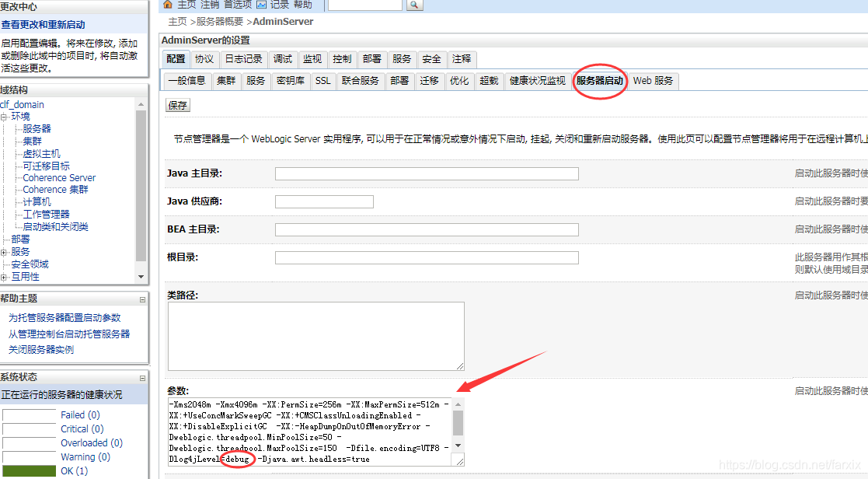This screenshot has width=868, height=479.
Task: Click the search magnifier button
Action: click(x=414, y=5)
